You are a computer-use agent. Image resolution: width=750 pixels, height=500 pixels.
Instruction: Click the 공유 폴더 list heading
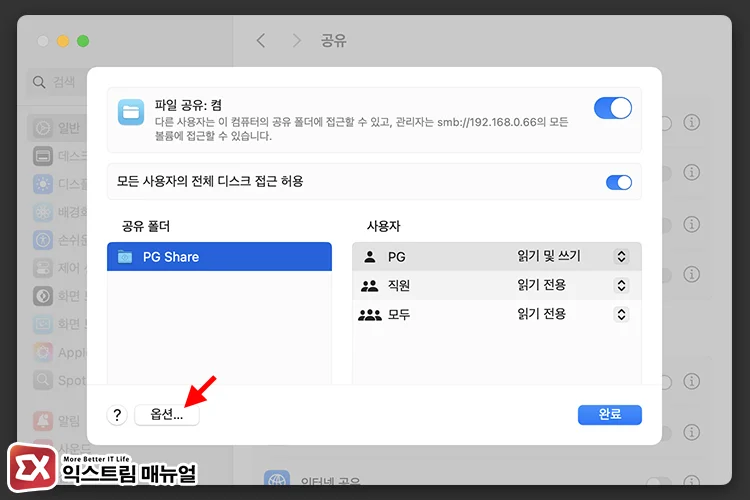(x=146, y=226)
